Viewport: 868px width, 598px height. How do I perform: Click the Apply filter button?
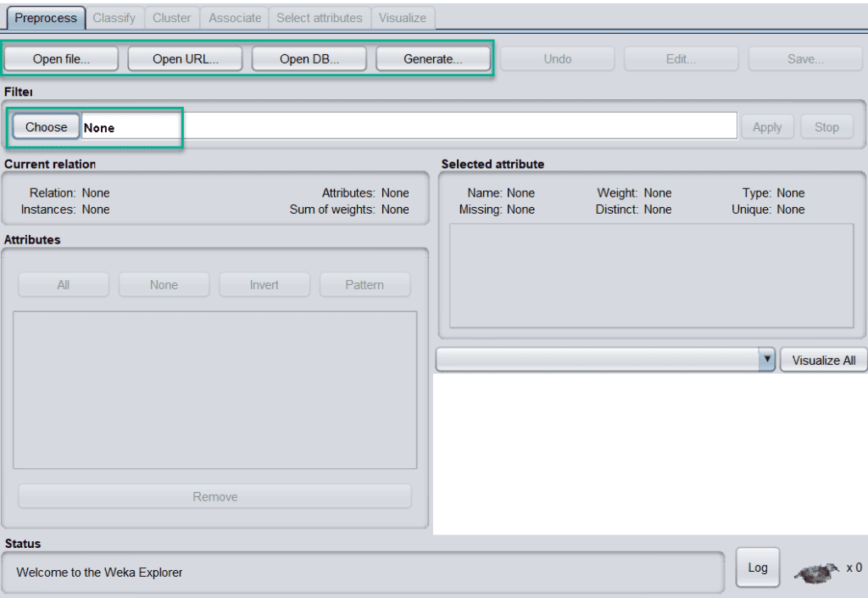click(x=766, y=126)
